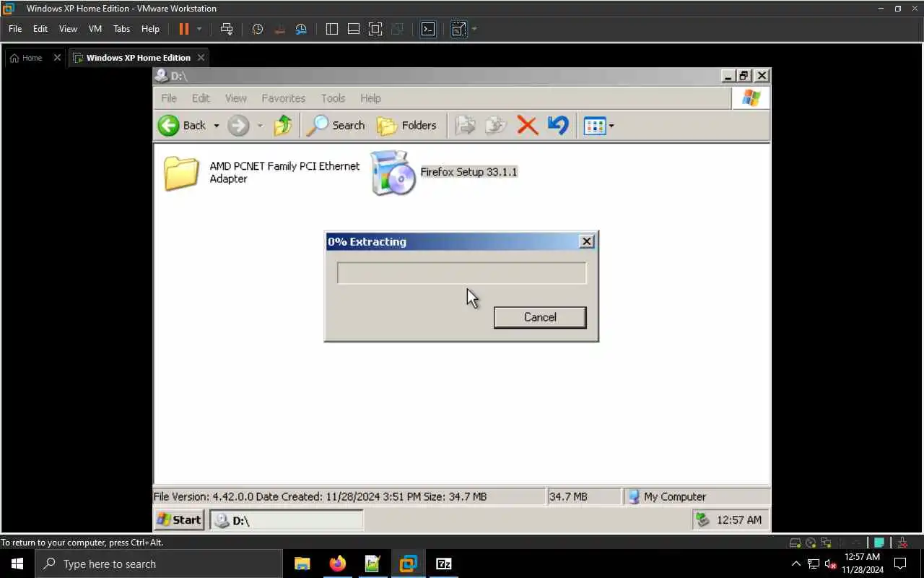924x578 pixels.
Task: Click the host volume muted tray icon
Action: click(x=830, y=564)
